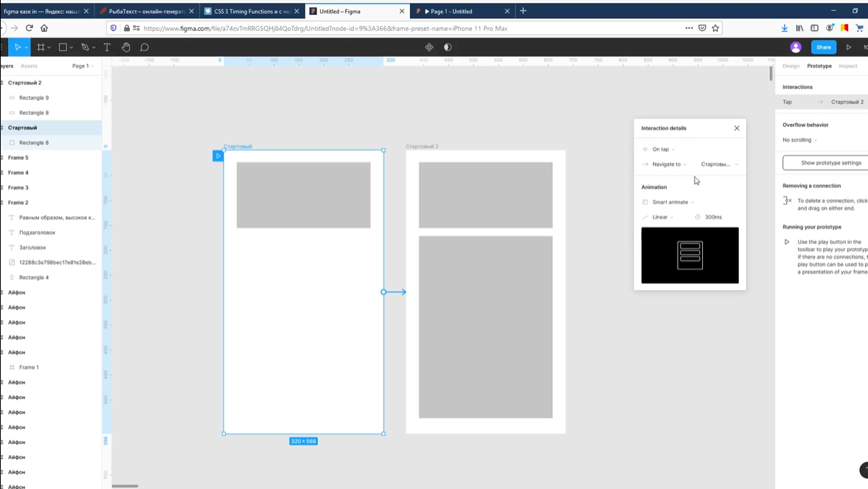
Task: Bookmark this page with star icon
Action: point(715,28)
